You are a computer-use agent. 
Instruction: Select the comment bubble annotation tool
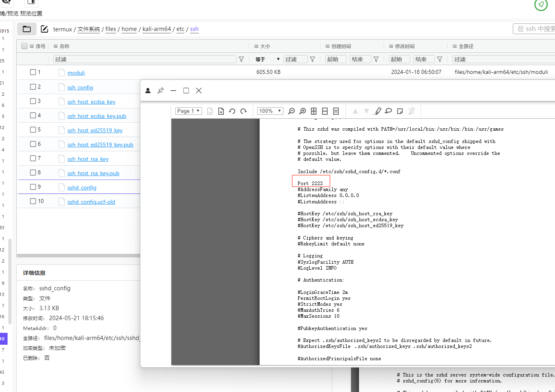[389, 111]
